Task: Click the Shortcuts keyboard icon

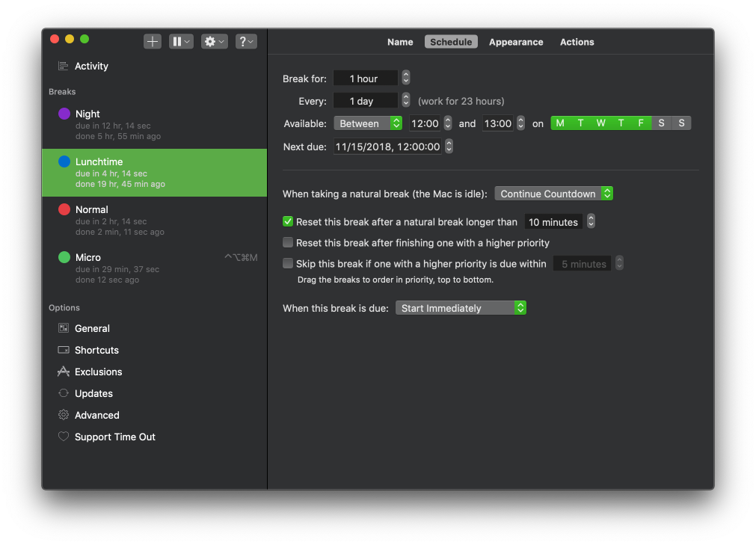Action: pos(63,350)
